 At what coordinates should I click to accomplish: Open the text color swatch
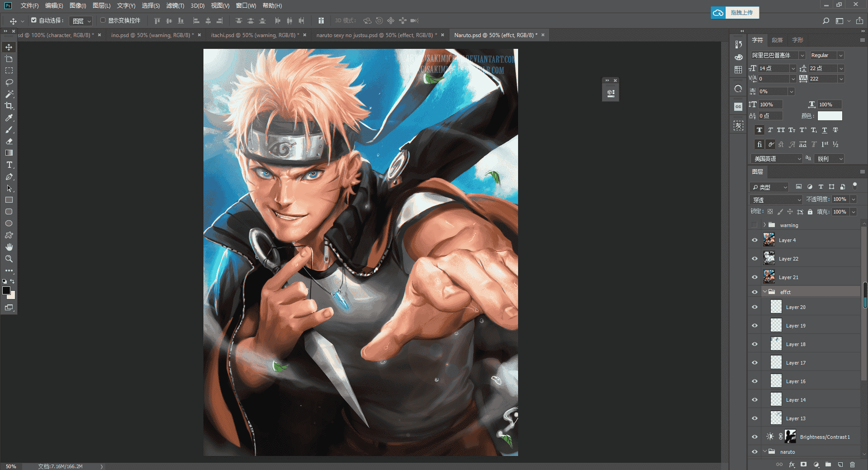(830, 116)
